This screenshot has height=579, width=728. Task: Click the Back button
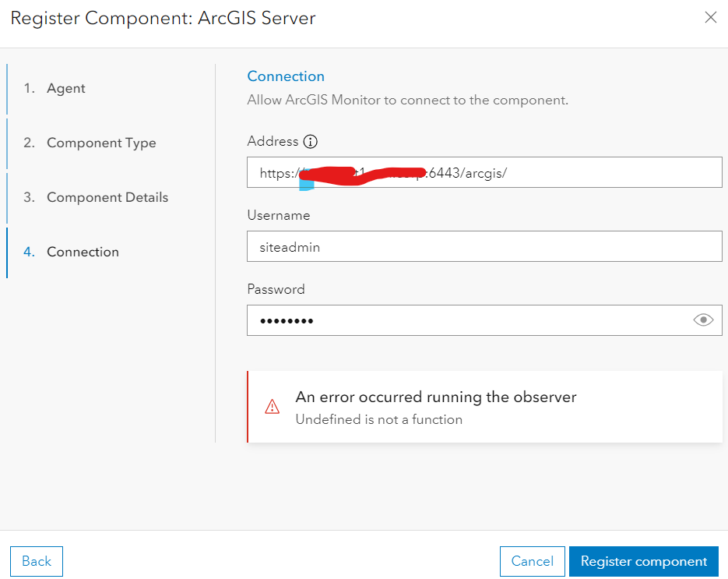(x=37, y=561)
